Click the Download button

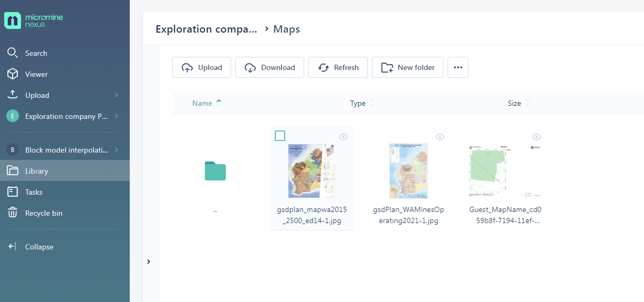coord(269,67)
